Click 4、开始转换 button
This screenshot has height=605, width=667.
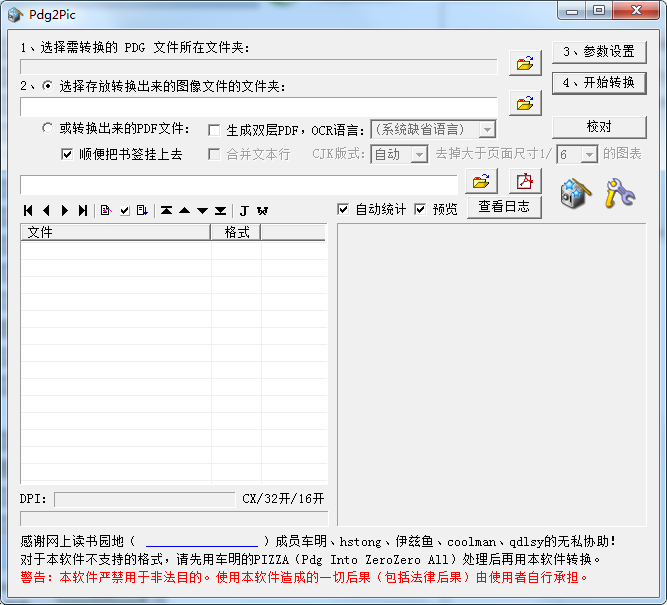(599, 83)
